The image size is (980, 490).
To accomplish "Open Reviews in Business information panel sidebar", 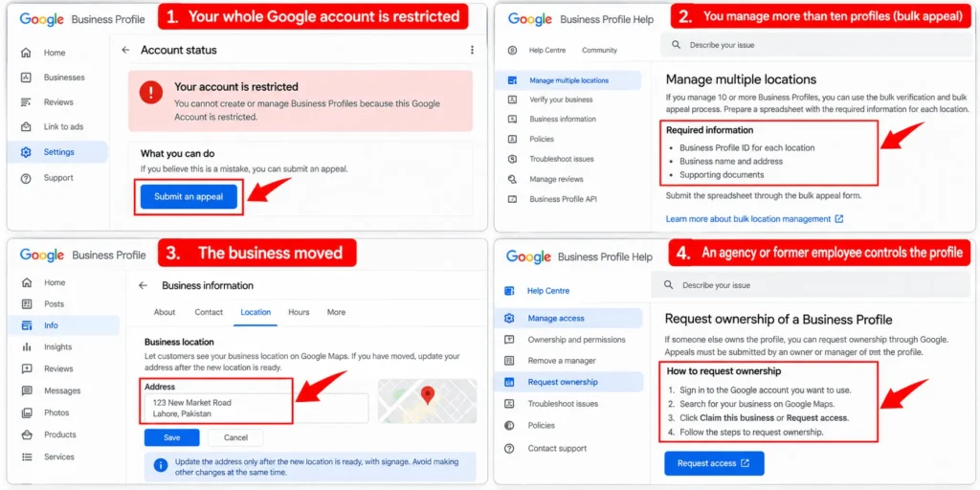I will coord(58,368).
